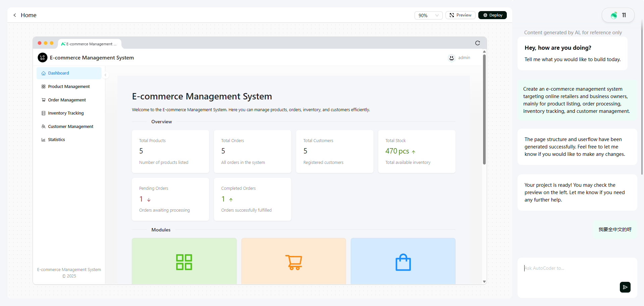Click the E-commerce Management System page title
644x306 pixels.
202,96
